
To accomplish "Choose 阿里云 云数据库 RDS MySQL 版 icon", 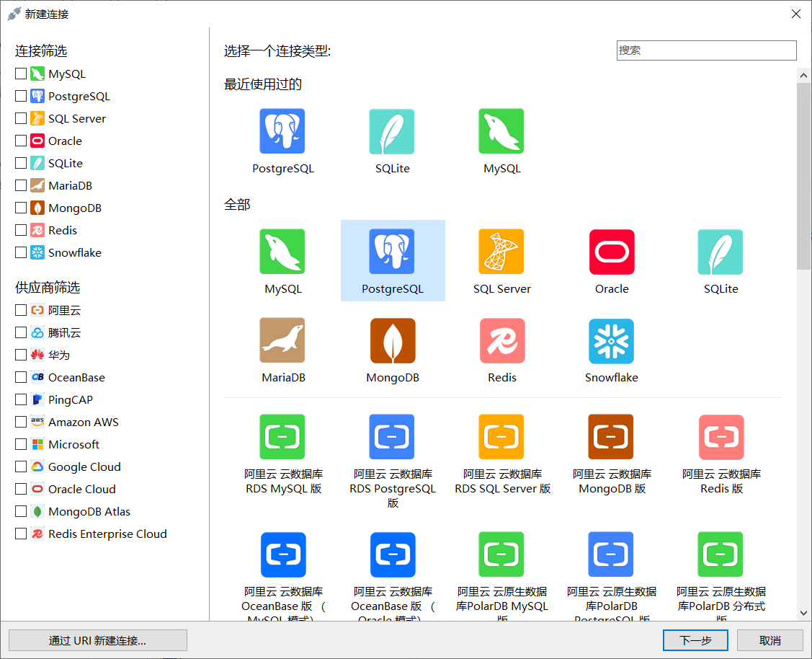I will tap(282, 437).
